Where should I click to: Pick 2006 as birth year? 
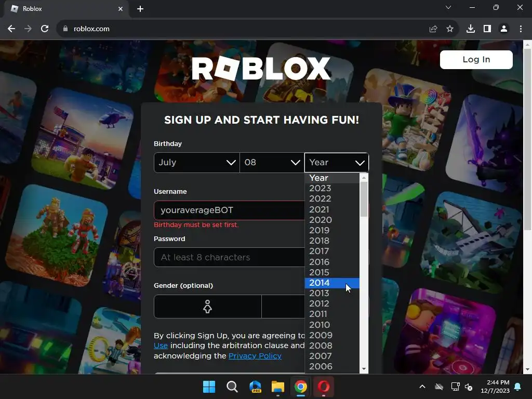pos(332,366)
